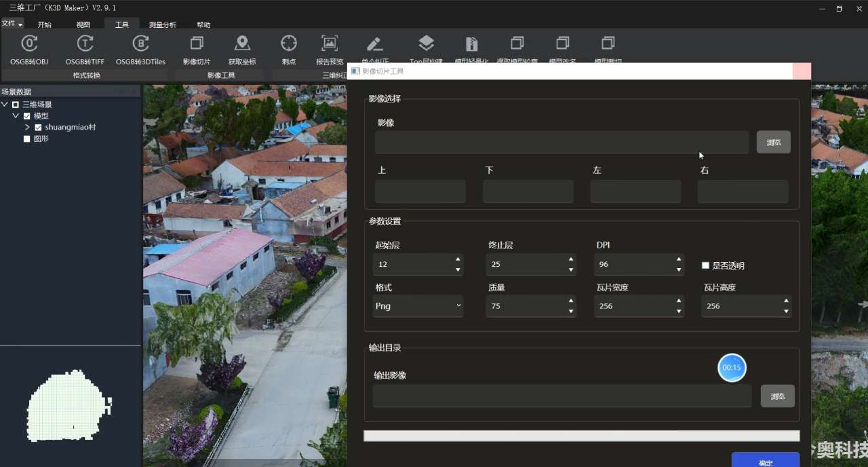This screenshot has width=868, height=467.
Task: Expand the shuangmiao村 tree node
Action: (x=27, y=128)
